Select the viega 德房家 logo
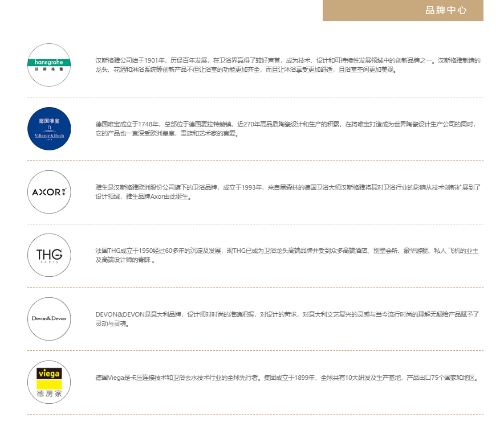Viewport: 504px width, 422px height. (x=49, y=382)
